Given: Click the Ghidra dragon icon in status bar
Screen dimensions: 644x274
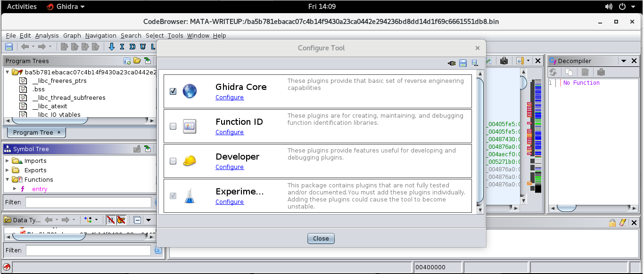Looking at the screenshot, I should click(x=7, y=267).
